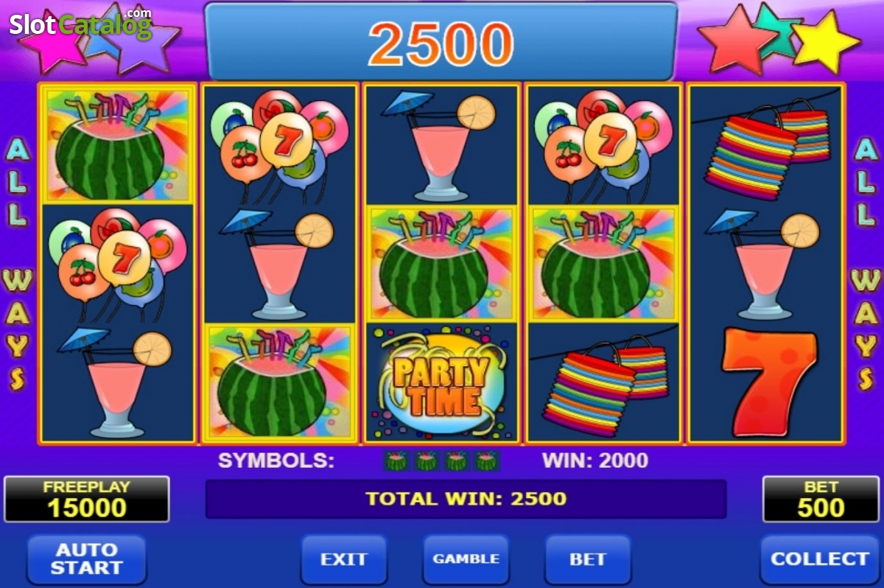Click the Bet 500 amount display

coord(820,500)
